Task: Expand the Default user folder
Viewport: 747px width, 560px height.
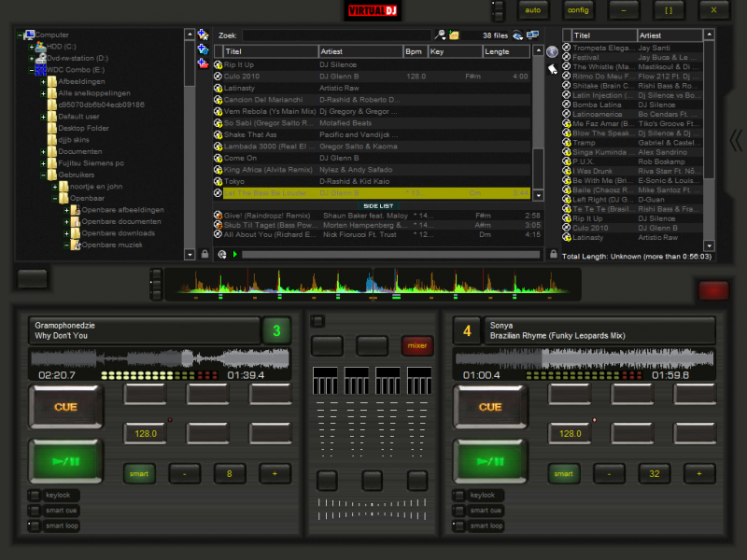Action: click(43, 117)
